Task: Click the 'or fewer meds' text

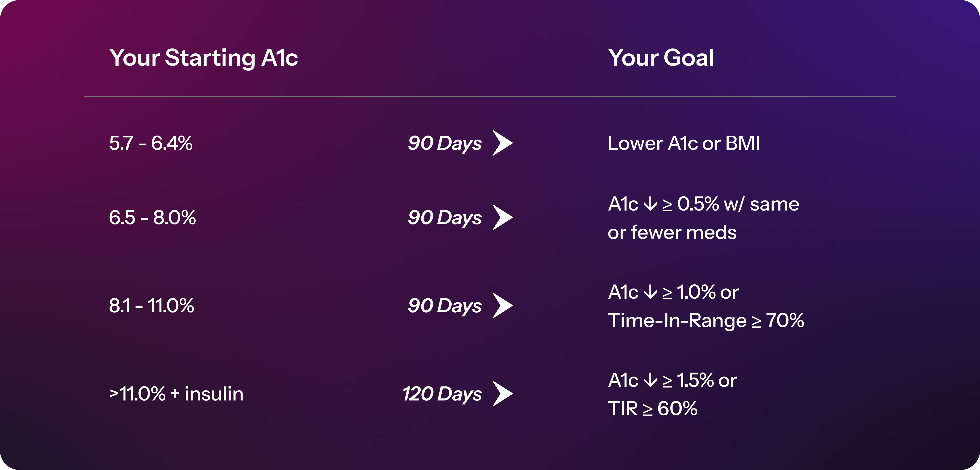Action: tap(672, 232)
